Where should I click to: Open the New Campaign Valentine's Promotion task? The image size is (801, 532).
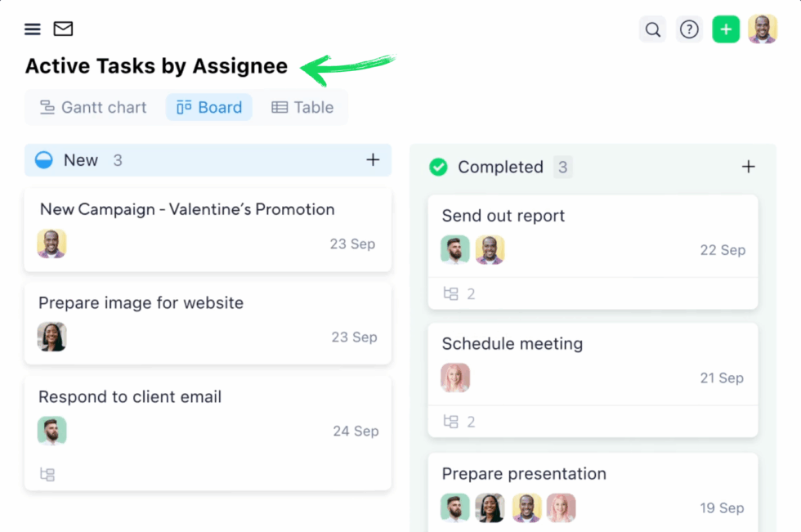tap(187, 209)
